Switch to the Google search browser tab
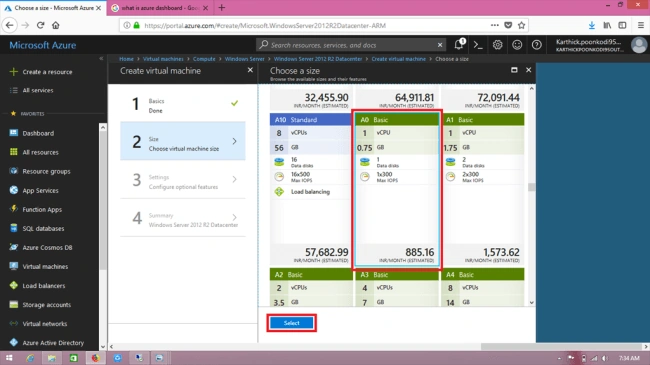This screenshot has height=365, width=650. point(160,8)
